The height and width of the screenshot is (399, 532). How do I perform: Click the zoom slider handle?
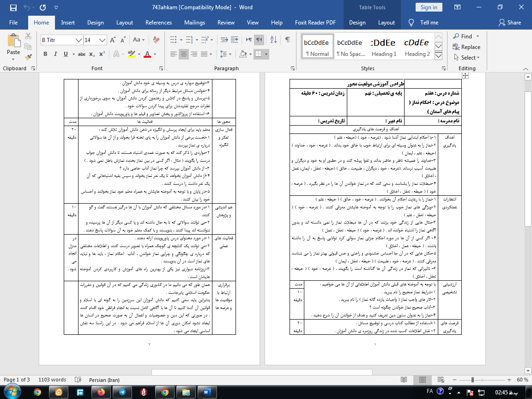[472, 380]
